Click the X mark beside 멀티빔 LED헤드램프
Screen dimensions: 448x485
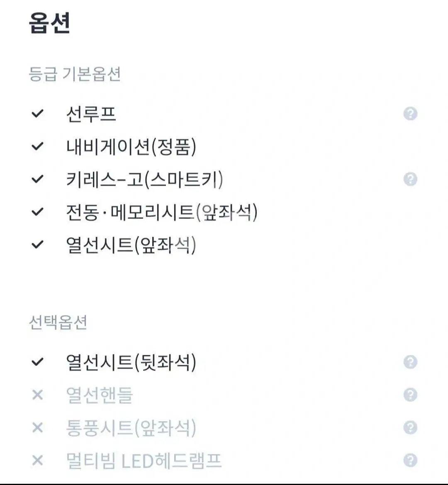37,460
